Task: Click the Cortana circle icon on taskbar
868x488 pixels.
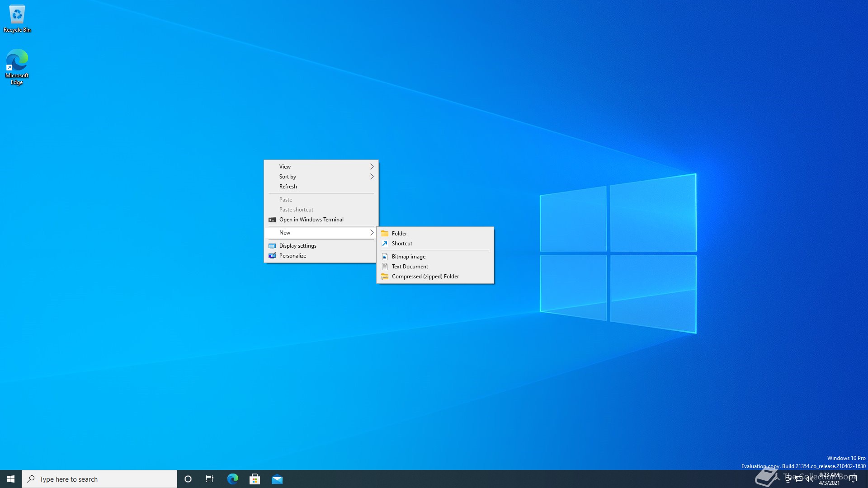Action: (188, 479)
